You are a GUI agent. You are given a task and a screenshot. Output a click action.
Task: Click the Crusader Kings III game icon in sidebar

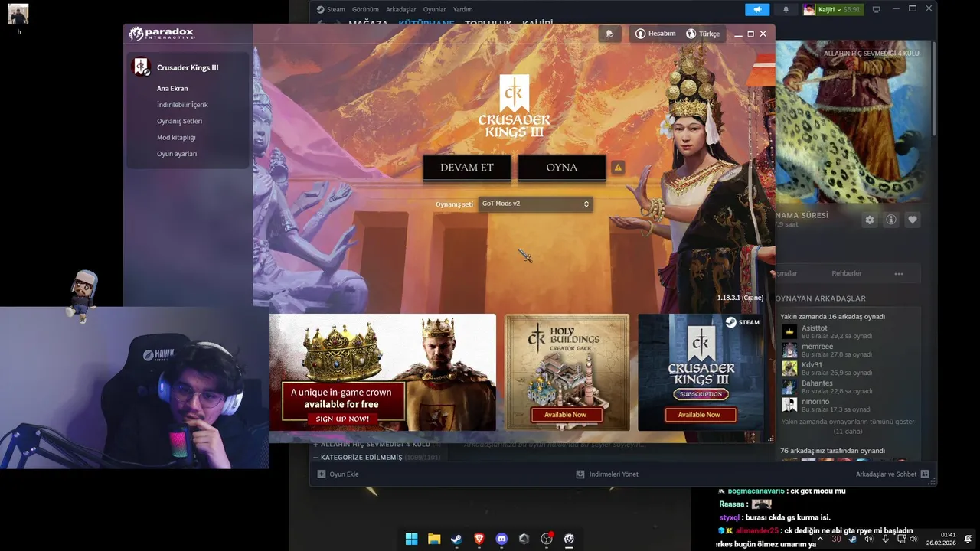pos(141,67)
